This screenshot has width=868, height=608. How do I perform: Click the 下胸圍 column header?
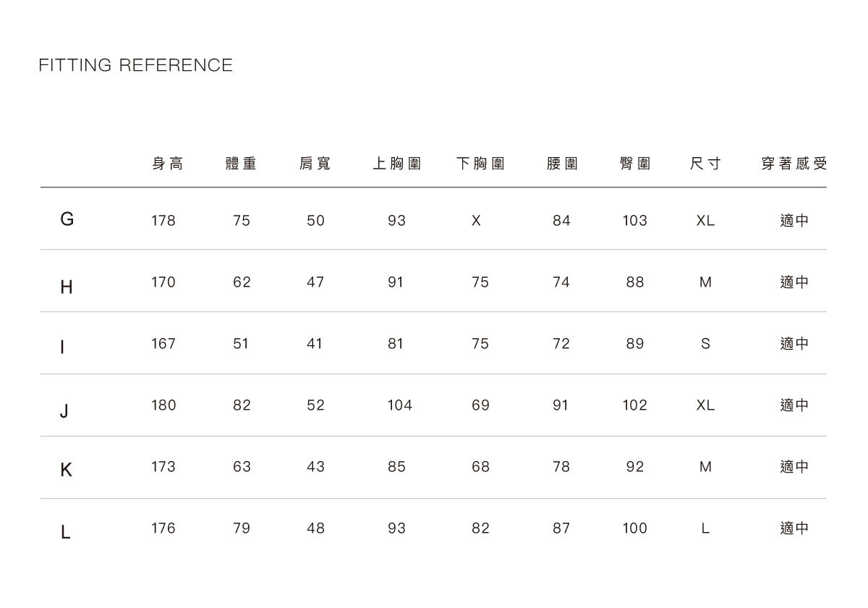click(480, 164)
